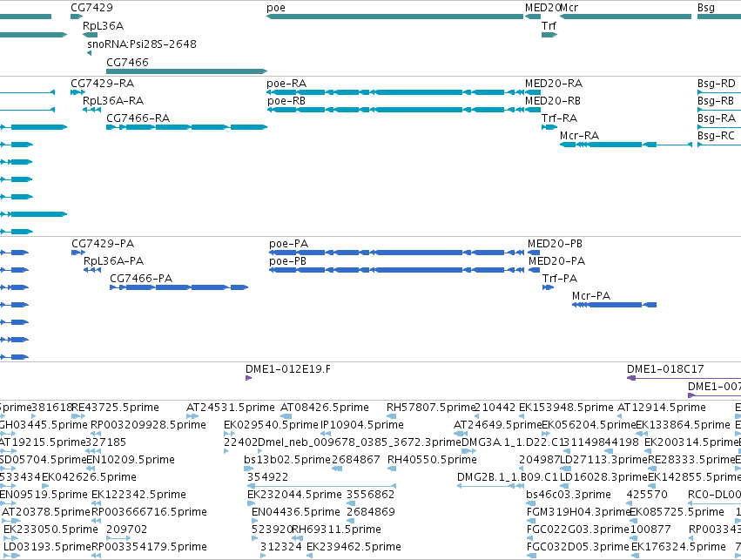
Task: Click the AT08426.5prime EST label
Action: pyautogui.click(x=325, y=408)
